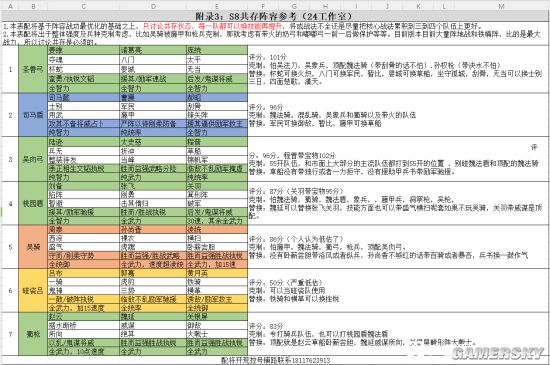The height and width of the screenshot is (365, 550).
Task: Click the 评分：101分 notes cell
Action: click(397, 69)
